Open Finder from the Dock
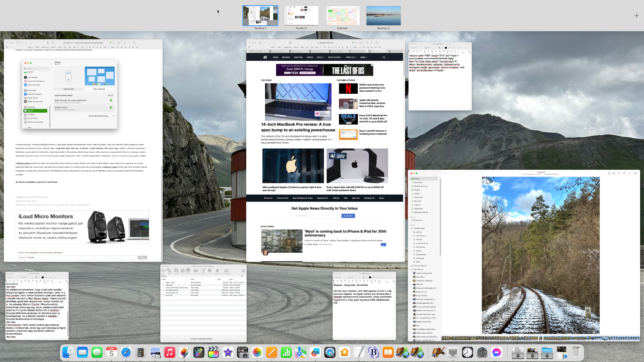 click(x=68, y=352)
